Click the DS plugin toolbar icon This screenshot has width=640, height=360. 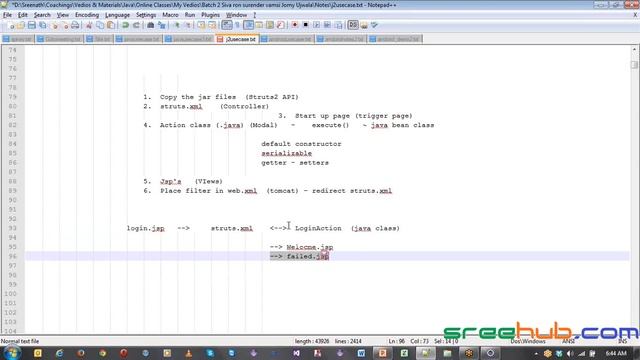[353, 25]
